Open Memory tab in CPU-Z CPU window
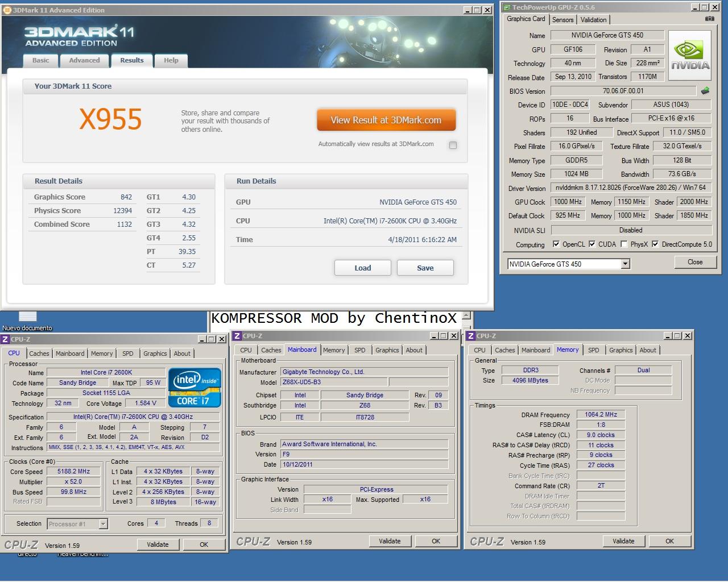This screenshot has height=582, width=728. (x=102, y=354)
